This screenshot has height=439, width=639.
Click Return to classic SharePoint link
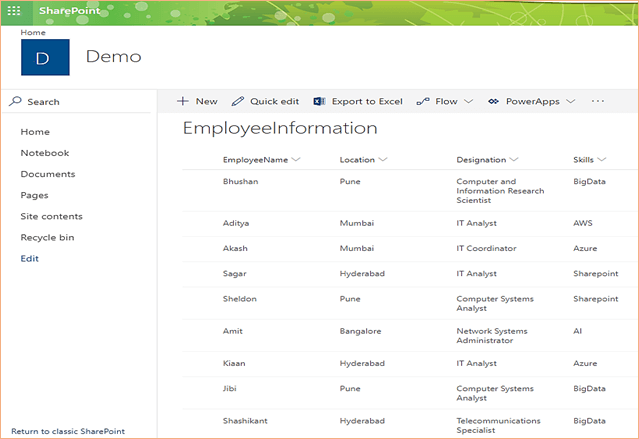click(68, 431)
